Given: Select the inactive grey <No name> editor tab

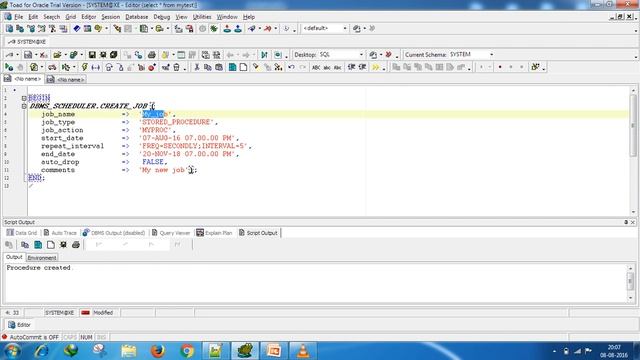Looking at the screenshot, I should tap(66, 80).
